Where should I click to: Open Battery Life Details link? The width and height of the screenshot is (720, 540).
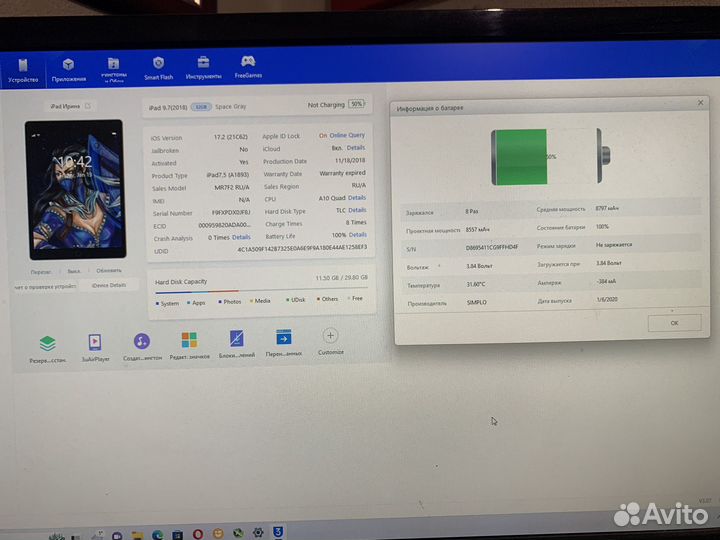click(358, 235)
